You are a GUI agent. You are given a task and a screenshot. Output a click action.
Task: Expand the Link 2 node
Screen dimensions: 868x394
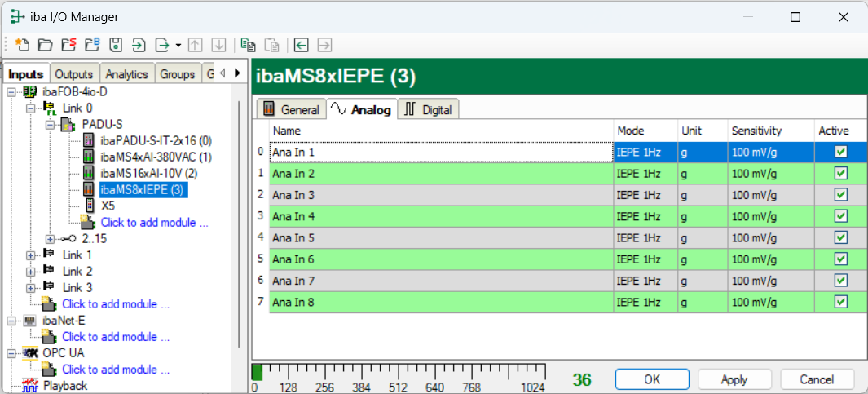click(x=30, y=272)
